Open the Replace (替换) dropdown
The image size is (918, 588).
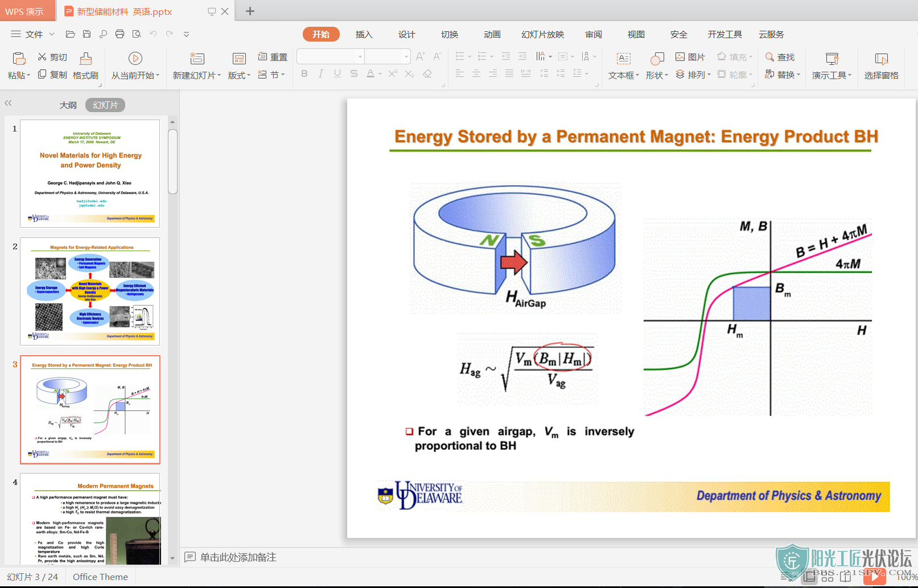coord(783,75)
